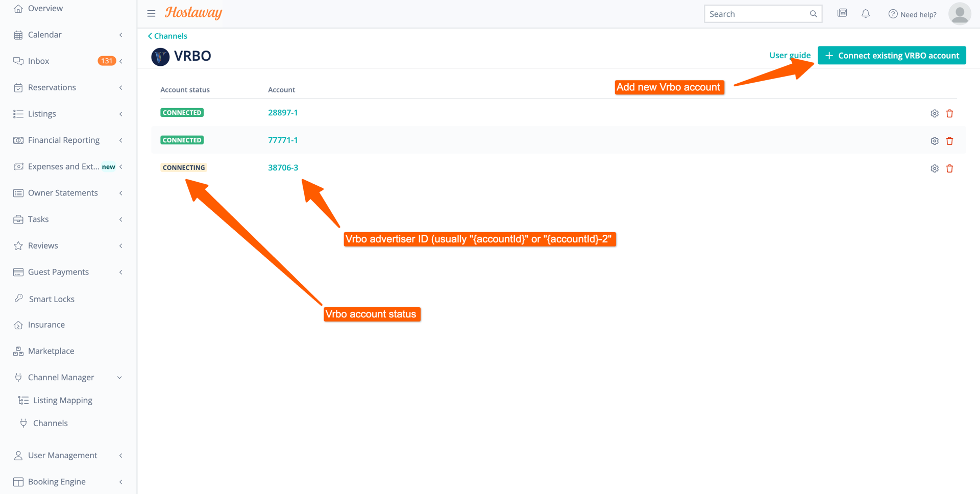Open the news feed icon beside search
This screenshot has width=980, height=494.
(842, 13)
